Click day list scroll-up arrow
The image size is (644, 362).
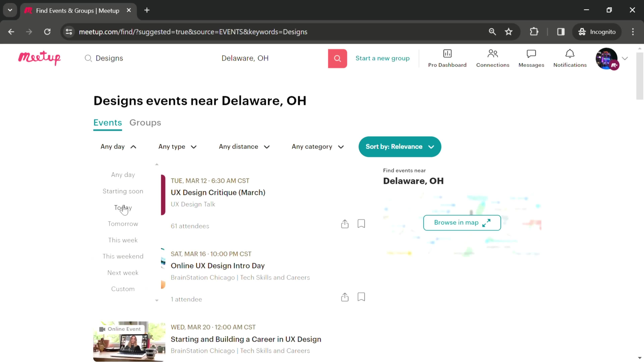(157, 164)
